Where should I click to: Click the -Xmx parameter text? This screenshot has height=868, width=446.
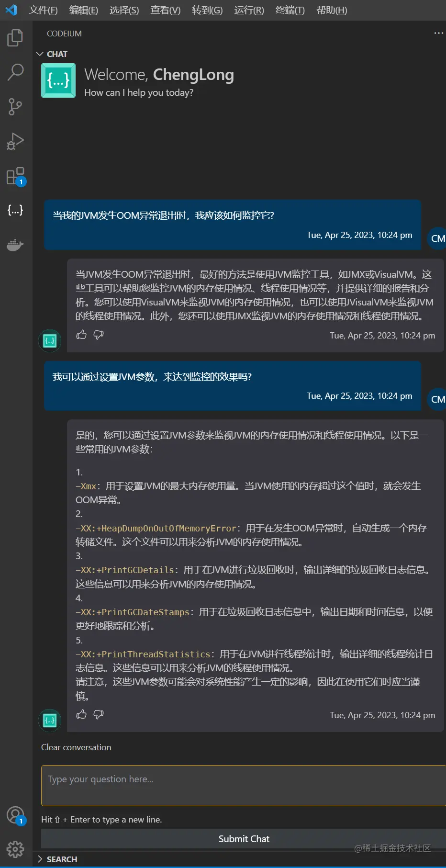click(x=86, y=486)
